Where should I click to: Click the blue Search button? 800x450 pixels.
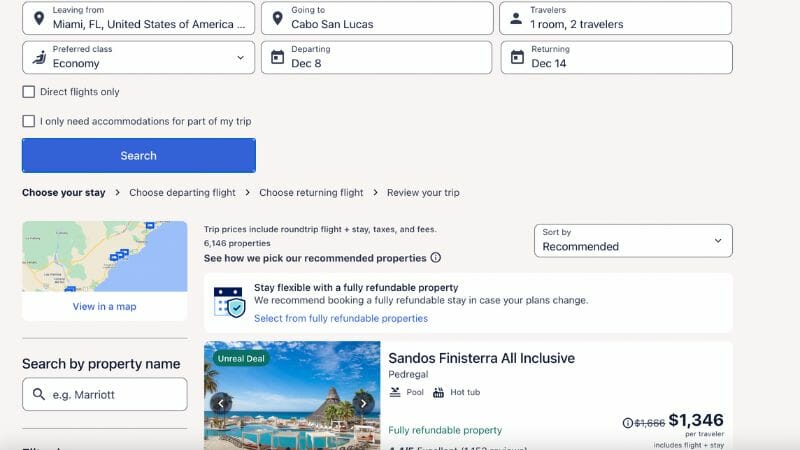click(x=139, y=156)
